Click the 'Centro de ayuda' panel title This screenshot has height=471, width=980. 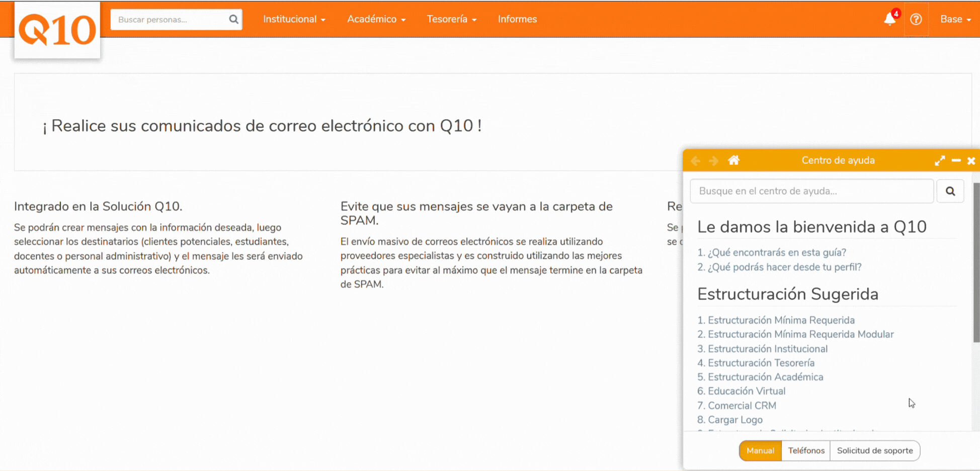pyautogui.click(x=838, y=160)
